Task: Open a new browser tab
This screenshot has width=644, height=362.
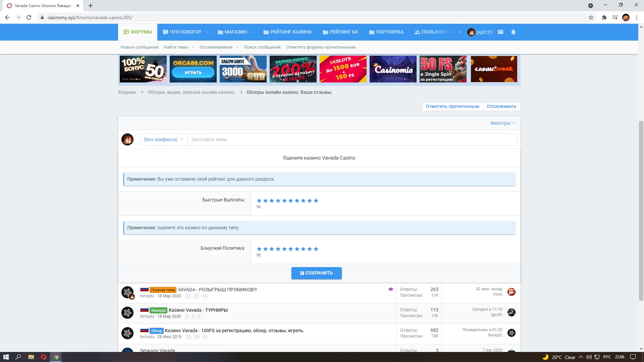Action: (91, 6)
